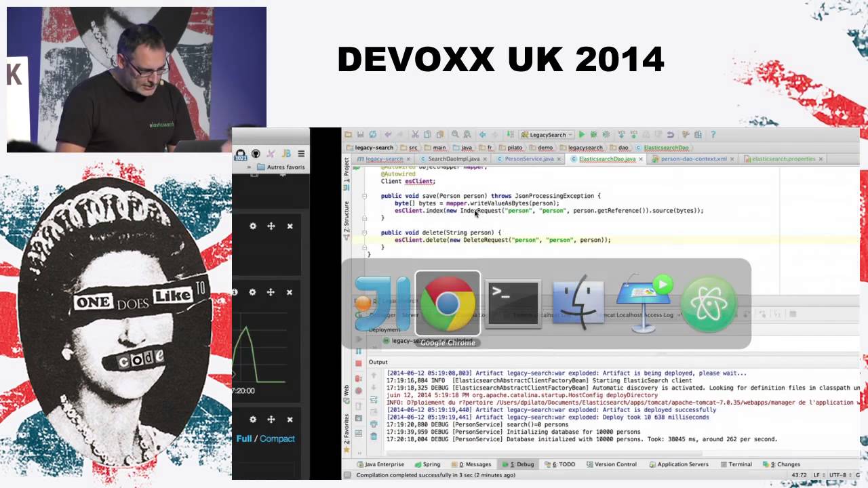Viewport: 868px width, 488px height.
Task: Collapse the save method fold marker
Action: click(364, 196)
